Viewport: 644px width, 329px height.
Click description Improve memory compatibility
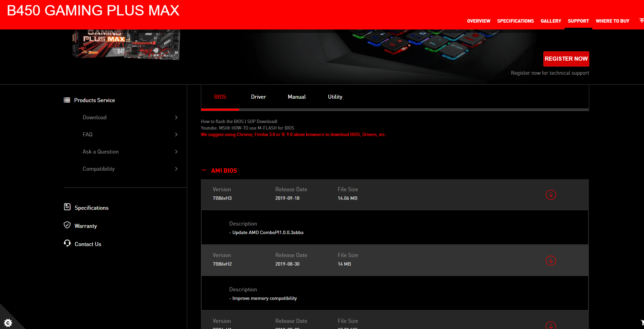[x=263, y=298]
